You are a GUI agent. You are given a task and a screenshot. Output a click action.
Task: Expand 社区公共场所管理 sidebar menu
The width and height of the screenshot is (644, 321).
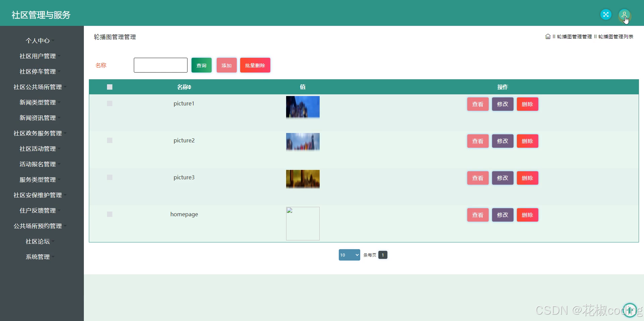click(40, 87)
